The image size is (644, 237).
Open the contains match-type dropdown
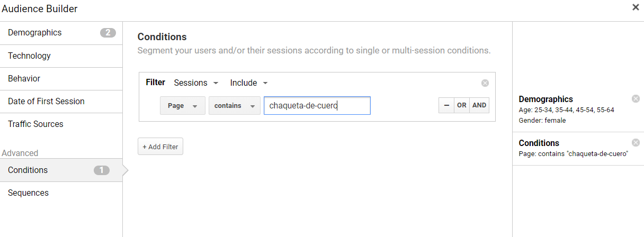(x=235, y=106)
